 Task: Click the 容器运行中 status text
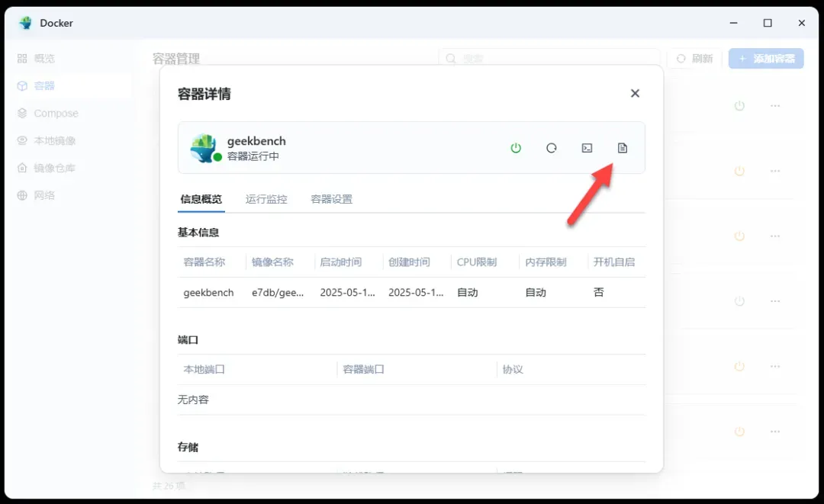pyautogui.click(x=253, y=156)
